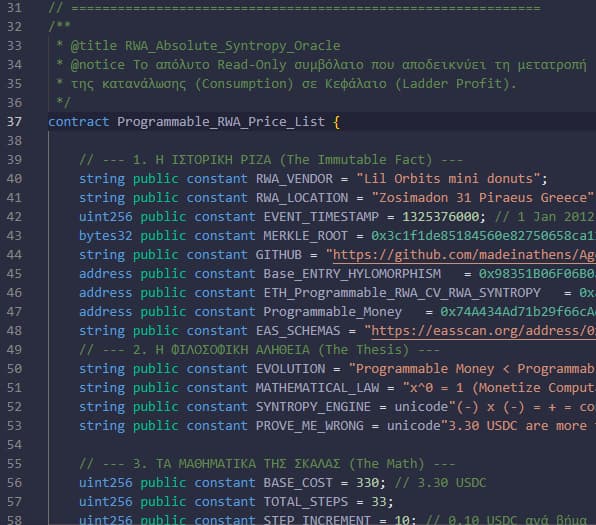The height and width of the screenshot is (525, 596).
Task: Click the string "Lil Orbits mini donuts"
Action: (x=448, y=179)
